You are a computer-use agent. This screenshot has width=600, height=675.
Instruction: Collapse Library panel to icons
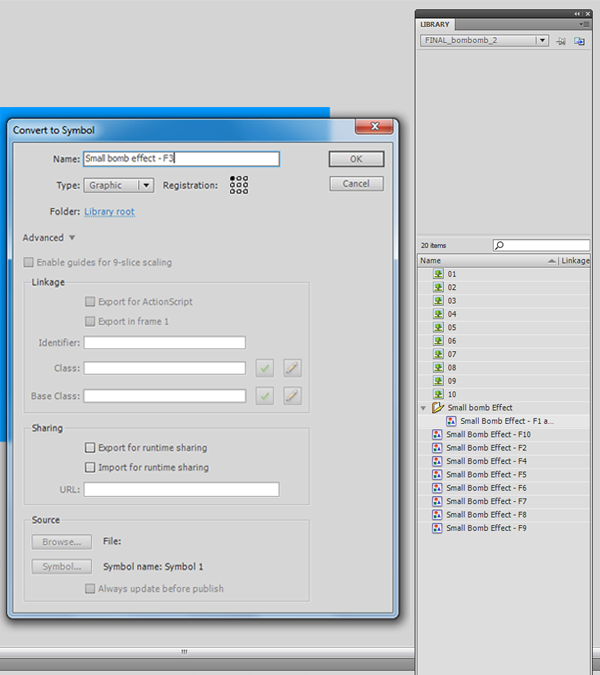click(x=577, y=14)
